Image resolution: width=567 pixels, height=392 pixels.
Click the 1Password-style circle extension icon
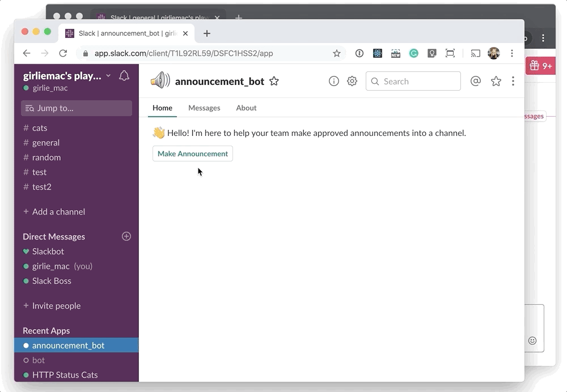coord(359,53)
